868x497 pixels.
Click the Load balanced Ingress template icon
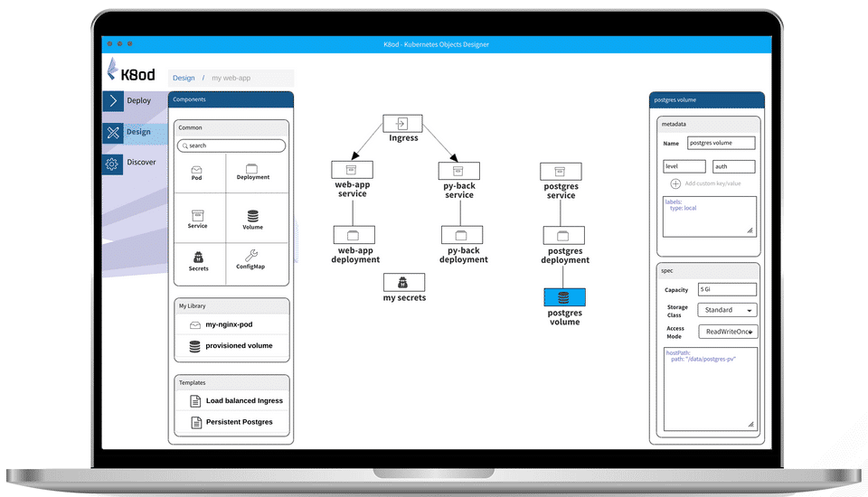pyautogui.click(x=195, y=401)
